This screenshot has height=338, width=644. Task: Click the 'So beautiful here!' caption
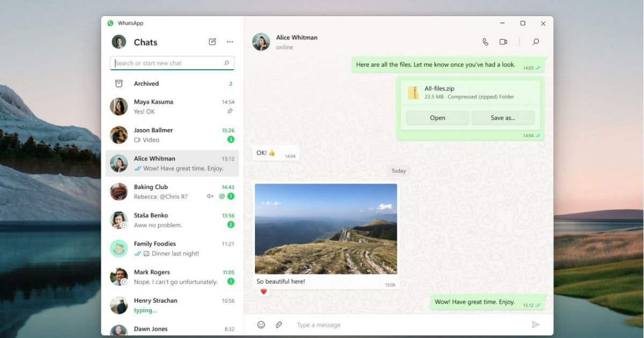click(281, 282)
